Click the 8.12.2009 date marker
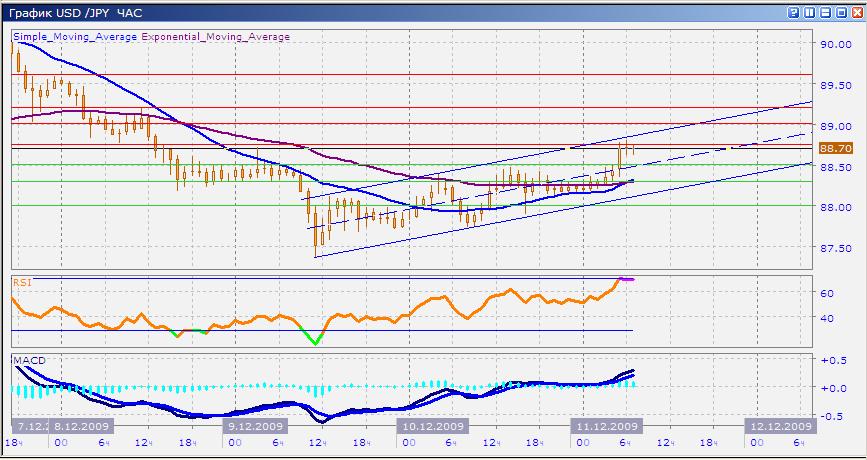The height and width of the screenshot is (460, 867). [84, 425]
